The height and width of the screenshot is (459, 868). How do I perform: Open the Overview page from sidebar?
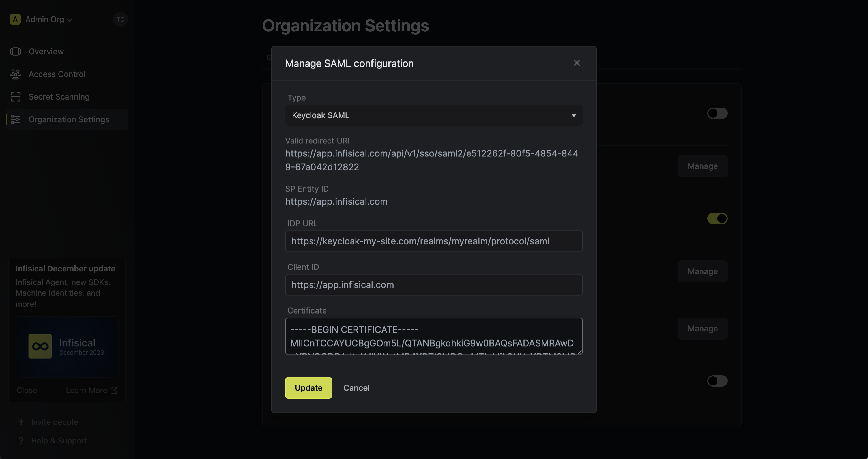point(67,52)
